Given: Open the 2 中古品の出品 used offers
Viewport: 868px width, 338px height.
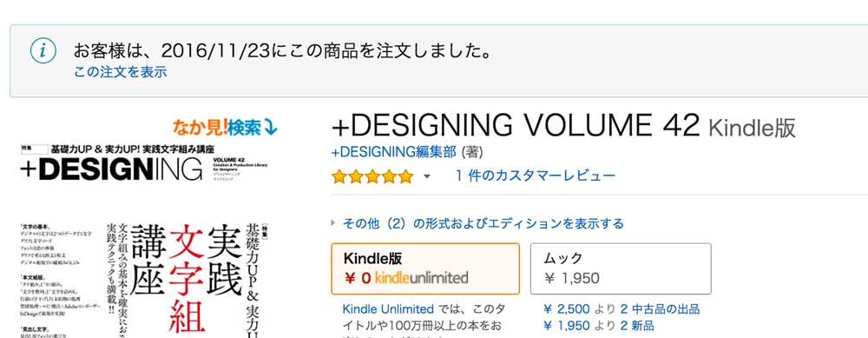Looking at the screenshot, I should pos(660,308).
